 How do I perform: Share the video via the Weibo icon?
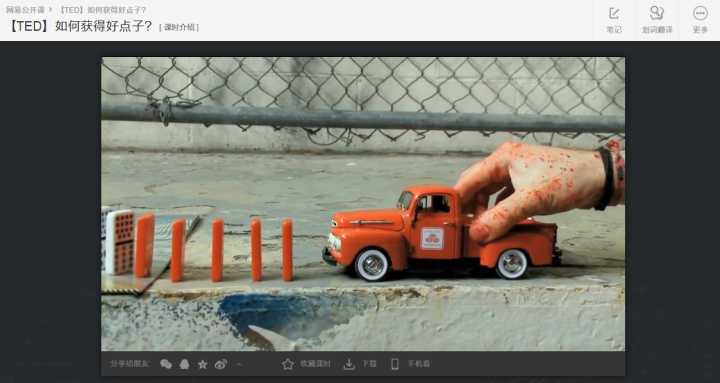221,364
